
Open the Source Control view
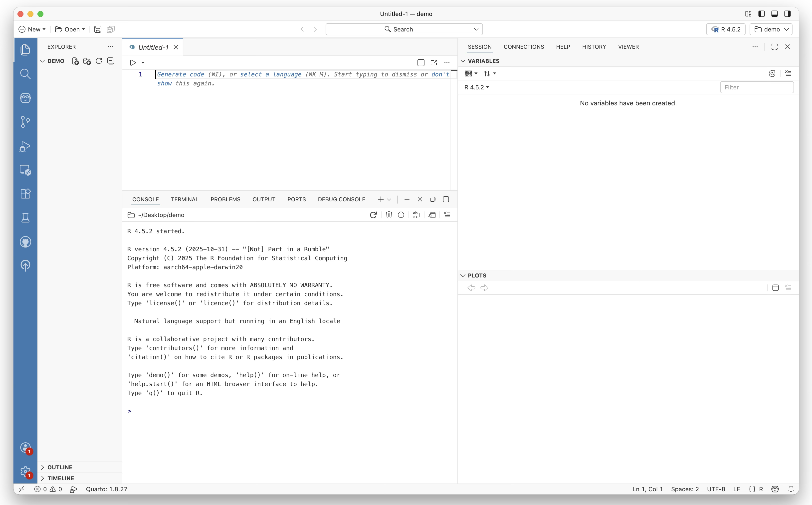tap(25, 122)
